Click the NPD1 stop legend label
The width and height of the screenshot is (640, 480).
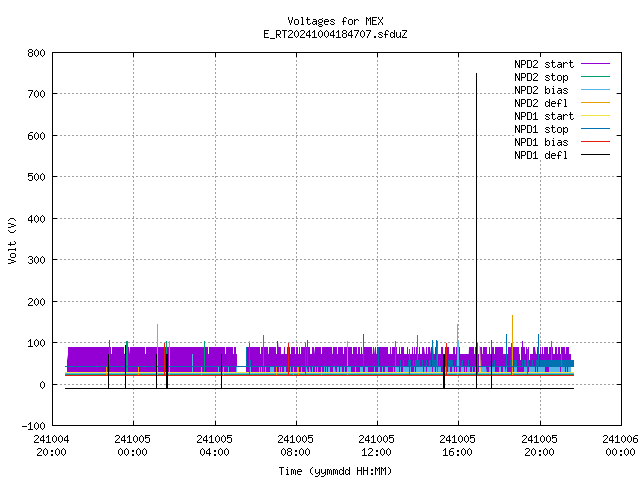[541, 129]
